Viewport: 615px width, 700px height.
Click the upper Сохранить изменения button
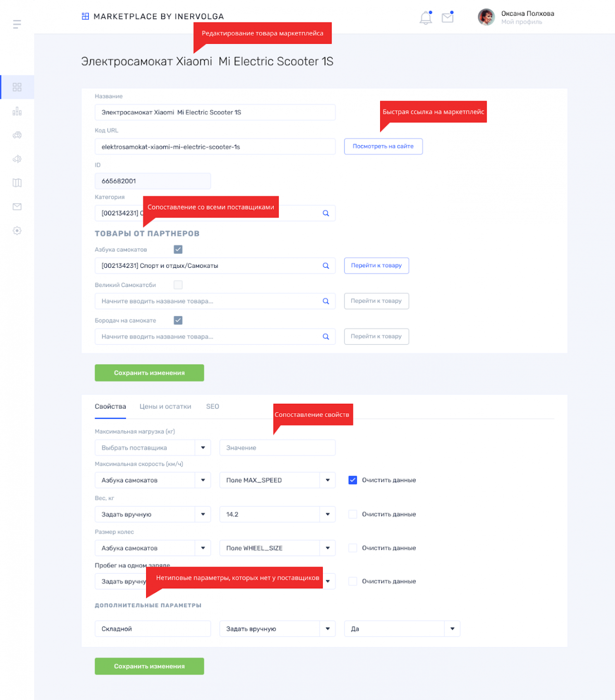[x=149, y=373]
